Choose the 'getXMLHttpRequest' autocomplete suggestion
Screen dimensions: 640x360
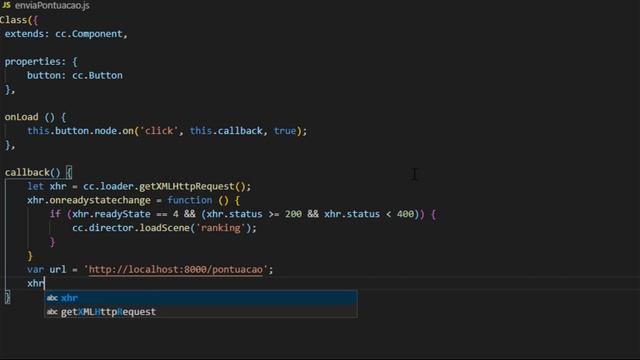(201, 311)
